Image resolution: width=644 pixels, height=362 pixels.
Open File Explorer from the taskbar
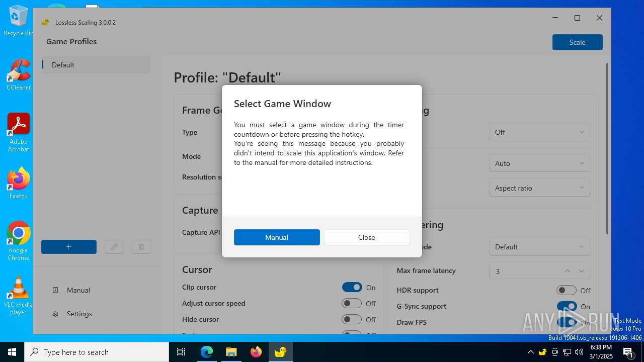(231, 352)
